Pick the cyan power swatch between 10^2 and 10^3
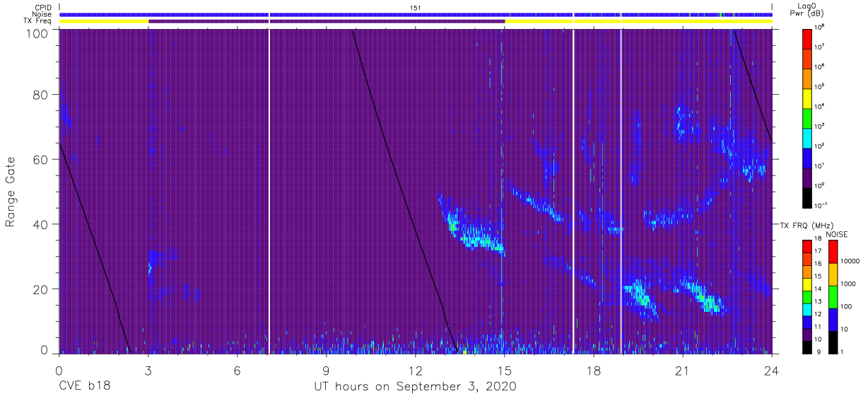 pyautogui.click(x=807, y=137)
